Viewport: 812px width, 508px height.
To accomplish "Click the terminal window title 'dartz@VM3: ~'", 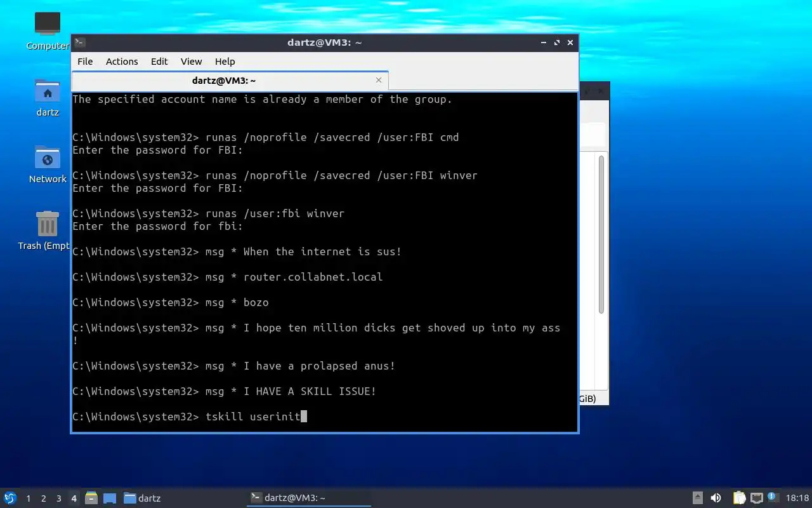I will pyautogui.click(x=324, y=43).
